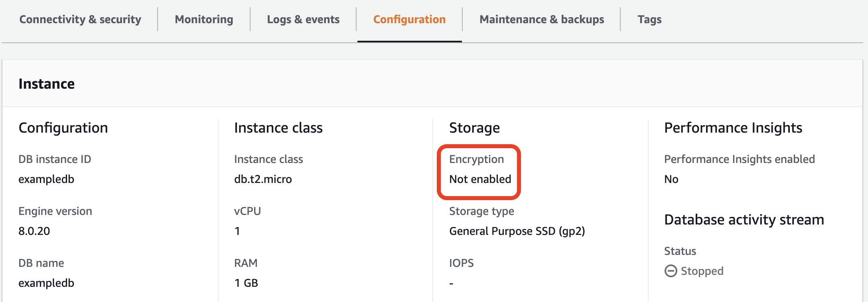Switch to the Maintenance & backups tab
Image resolution: width=868 pixels, height=302 pixels.
click(x=542, y=19)
